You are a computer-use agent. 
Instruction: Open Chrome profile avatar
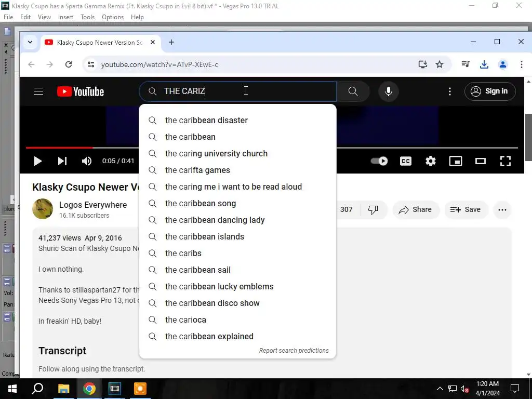pyautogui.click(x=503, y=64)
